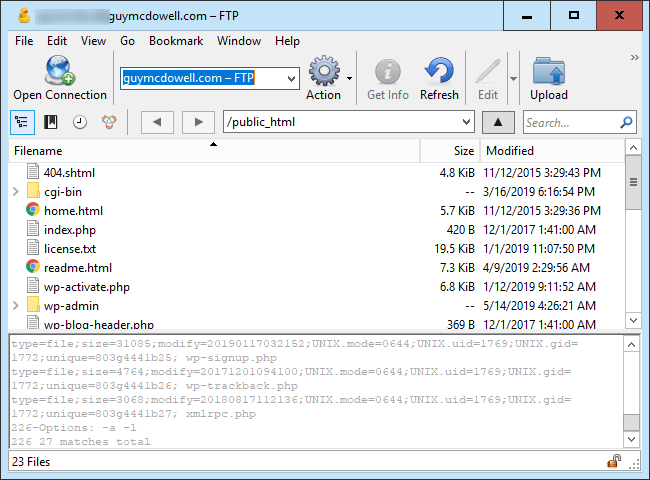This screenshot has height=480, width=650.
Task: Click the file list scrollbar thumb
Action: coord(633,182)
